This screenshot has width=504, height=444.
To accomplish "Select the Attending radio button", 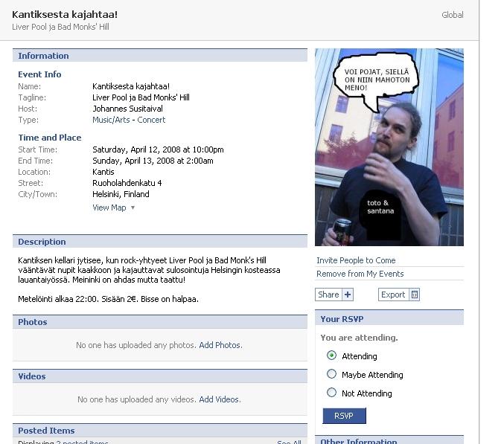I will (331, 355).
